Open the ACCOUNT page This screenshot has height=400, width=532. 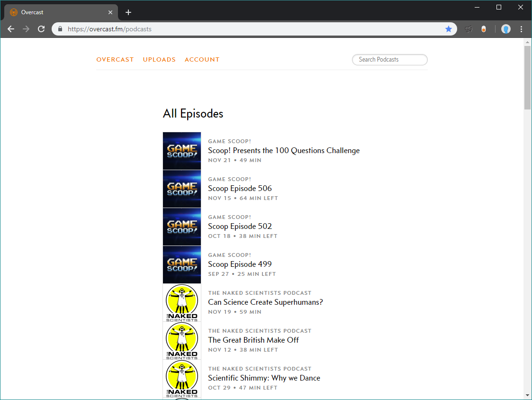(202, 60)
